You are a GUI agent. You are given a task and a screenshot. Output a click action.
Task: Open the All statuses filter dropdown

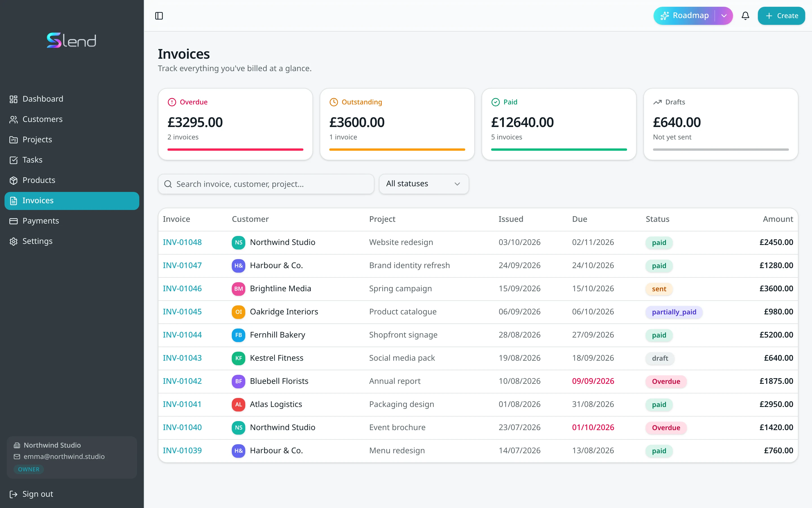coord(424,184)
